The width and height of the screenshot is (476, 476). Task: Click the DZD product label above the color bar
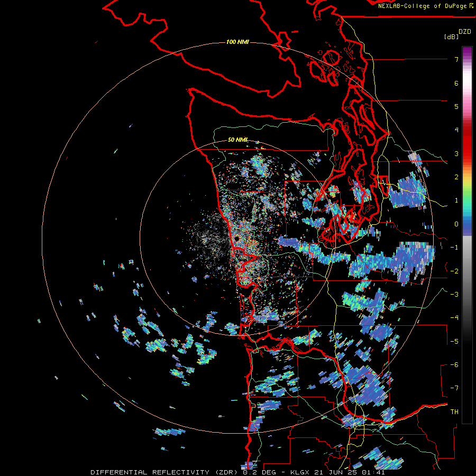coord(465,32)
